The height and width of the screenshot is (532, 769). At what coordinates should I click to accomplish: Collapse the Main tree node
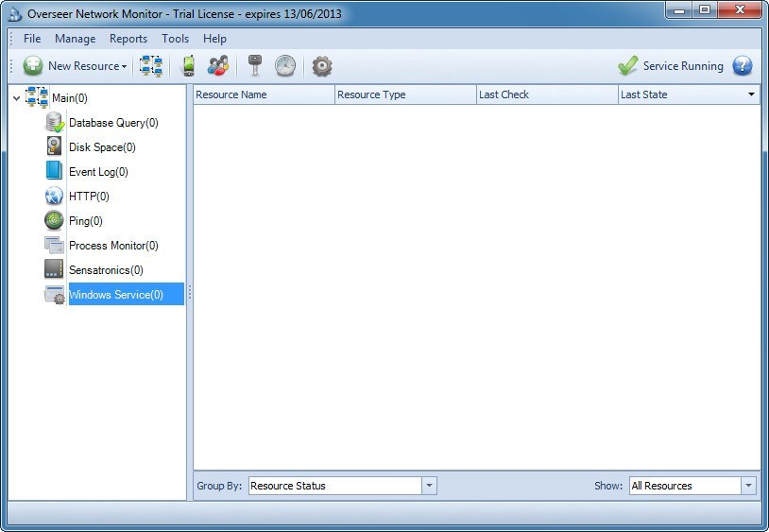[x=17, y=98]
